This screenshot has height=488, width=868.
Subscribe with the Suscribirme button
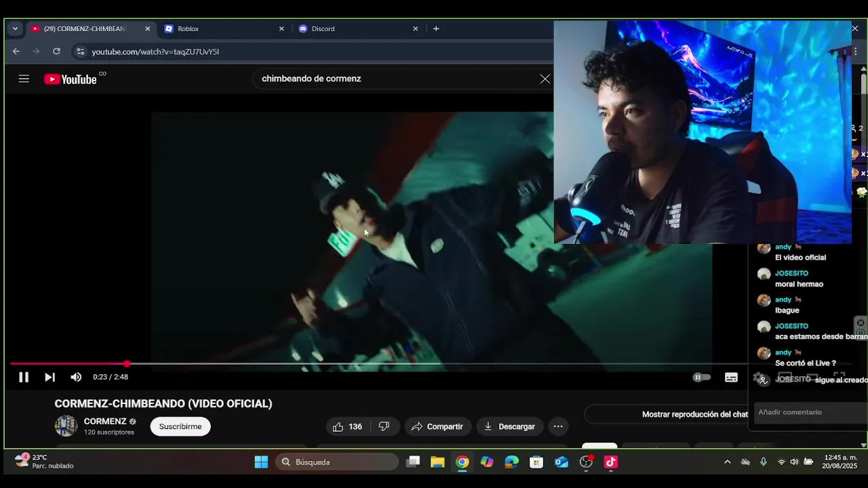(180, 426)
